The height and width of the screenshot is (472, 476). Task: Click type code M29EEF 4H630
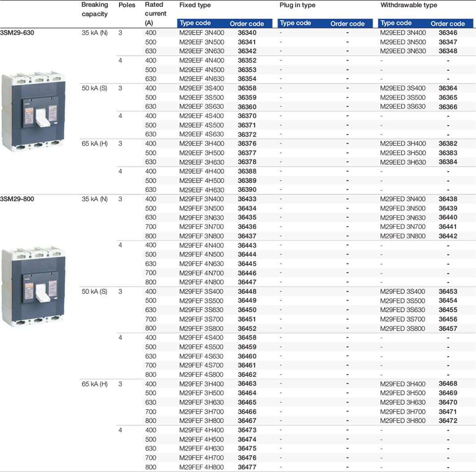click(x=201, y=190)
